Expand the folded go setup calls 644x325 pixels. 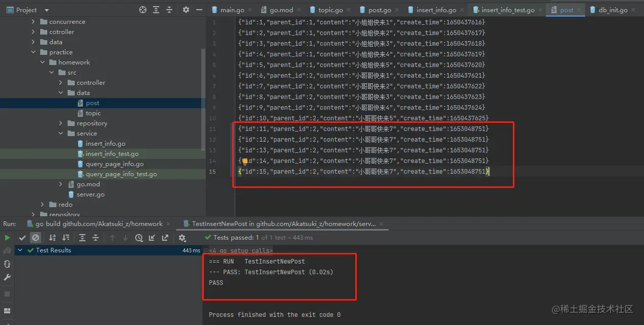(206, 251)
